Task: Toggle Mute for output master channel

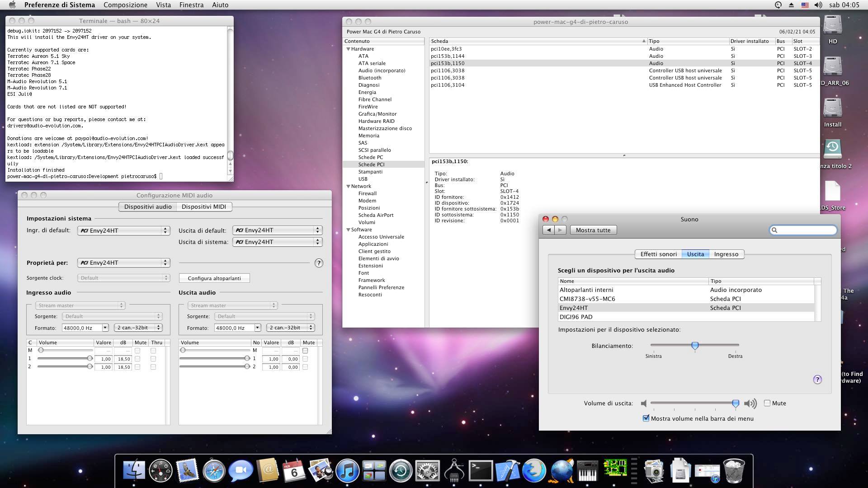Action: pyautogui.click(x=305, y=351)
